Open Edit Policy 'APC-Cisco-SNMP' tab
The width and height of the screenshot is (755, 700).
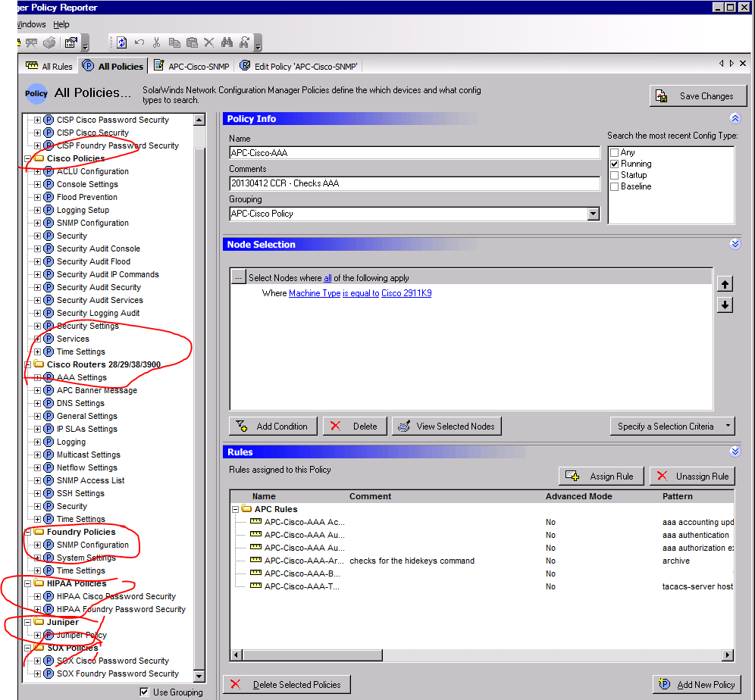click(x=299, y=66)
